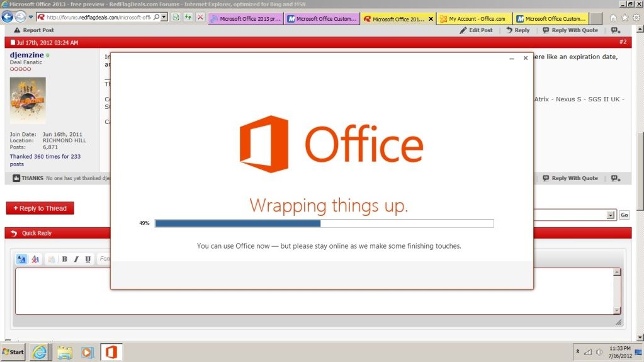The image size is (644, 362).
Task: Click djemzine's avatar image
Action: coord(28,101)
